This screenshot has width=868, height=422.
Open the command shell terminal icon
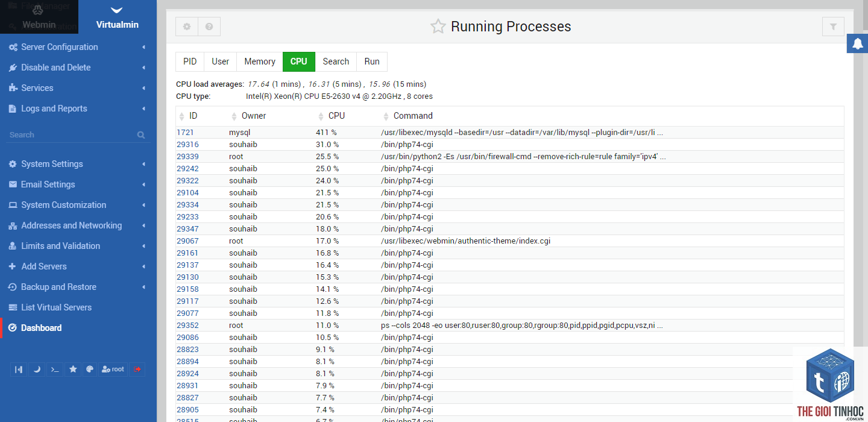tap(55, 369)
